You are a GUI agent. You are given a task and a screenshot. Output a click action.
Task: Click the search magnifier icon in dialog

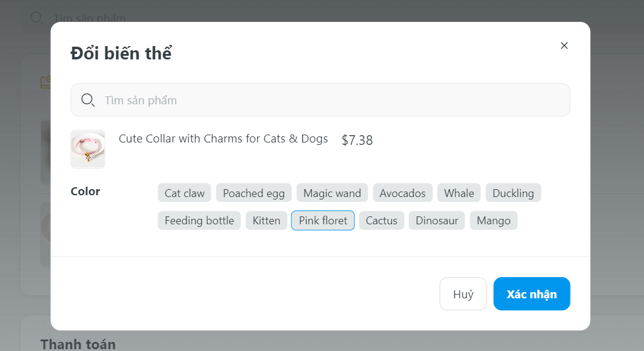click(x=88, y=100)
